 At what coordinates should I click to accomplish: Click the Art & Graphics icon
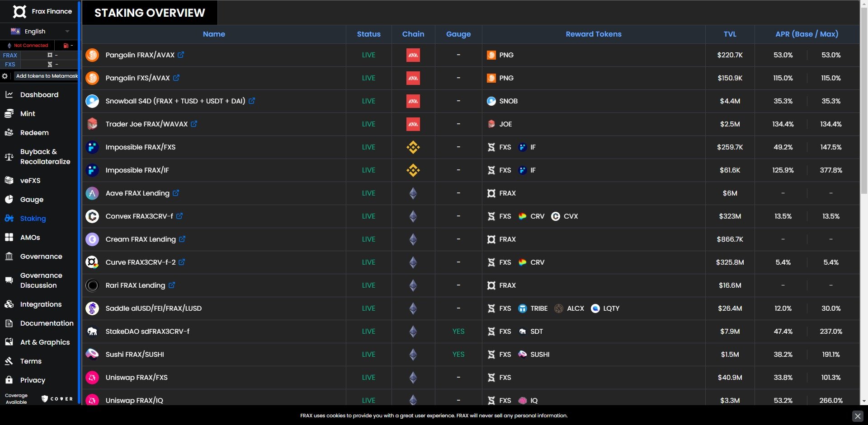pyautogui.click(x=9, y=342)
